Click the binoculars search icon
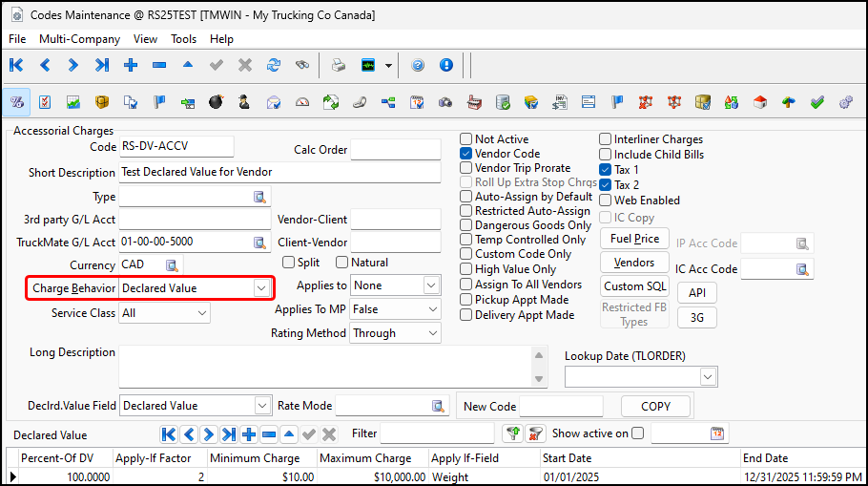The image size is (868, 486). [x=302, y=66]
